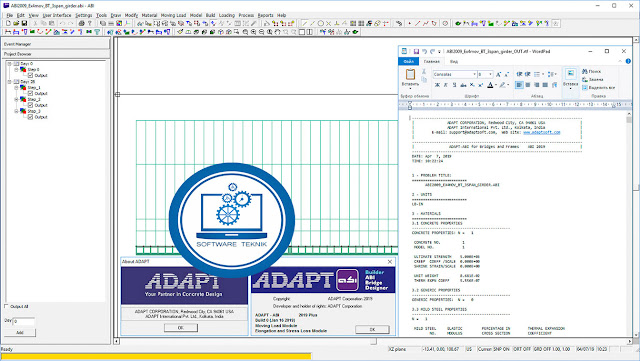Viewport: 640px width, 361px height.
Task: Click the Pan hand tool icon
Action: coord(278,32)
